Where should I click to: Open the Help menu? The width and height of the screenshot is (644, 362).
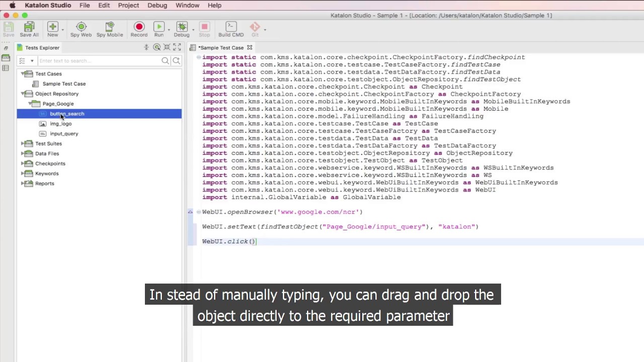coord(214,5)
